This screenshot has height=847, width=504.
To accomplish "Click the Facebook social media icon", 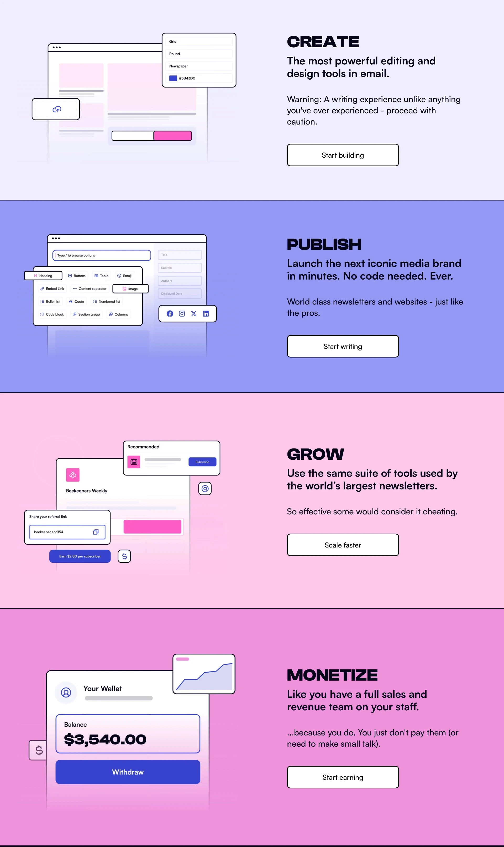I will pos(170,313).
